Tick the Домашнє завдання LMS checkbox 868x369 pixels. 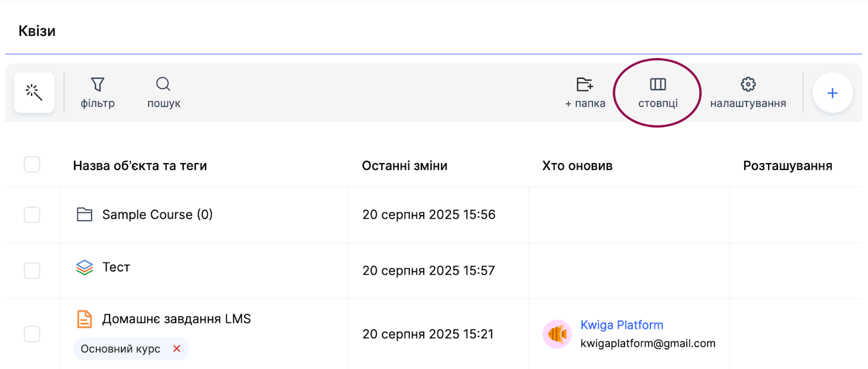[x=32, y=334]
